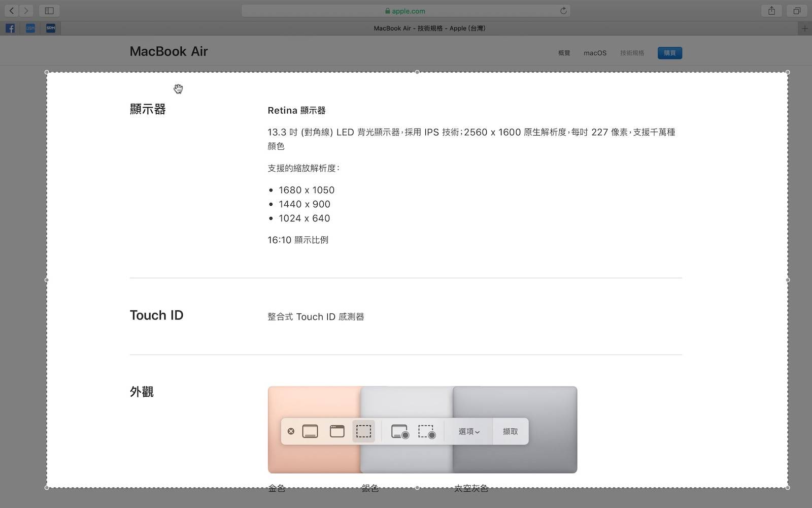Go back in Safari history

[x=11, y=11]
